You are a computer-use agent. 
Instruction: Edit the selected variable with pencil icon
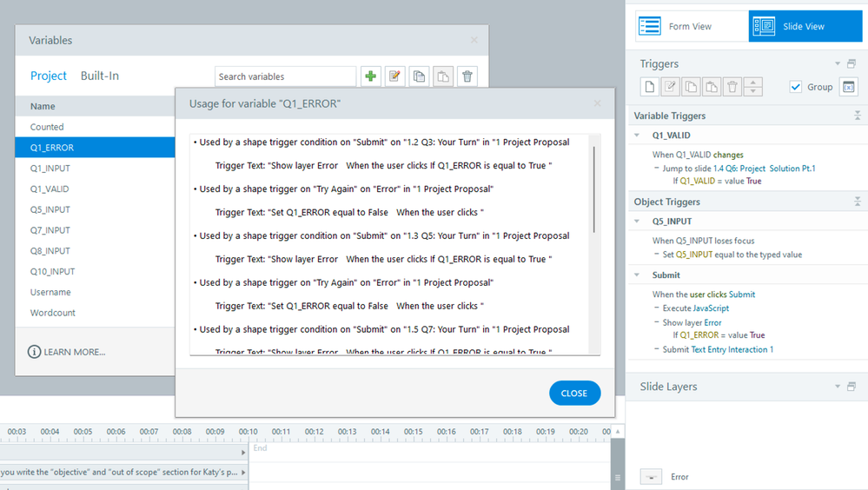tap(394, 76)
